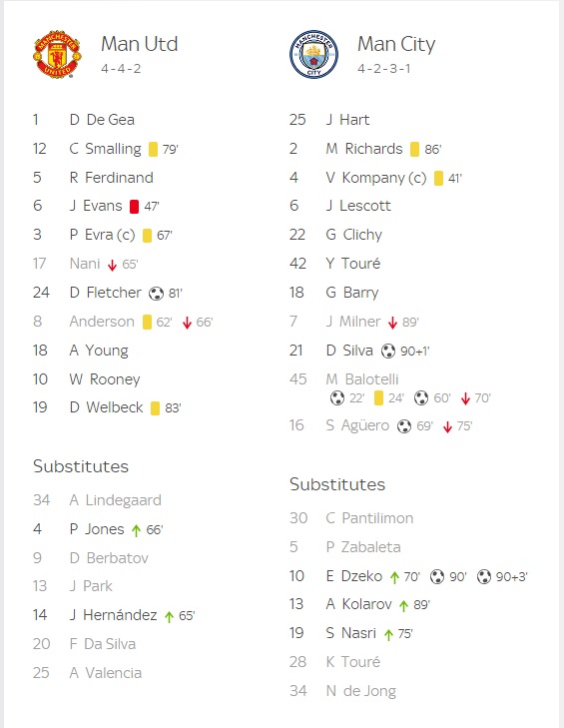Click Dzeko's 90+3' goal ball icon
This screenshot has height=728, width=564.
[484, 576]
